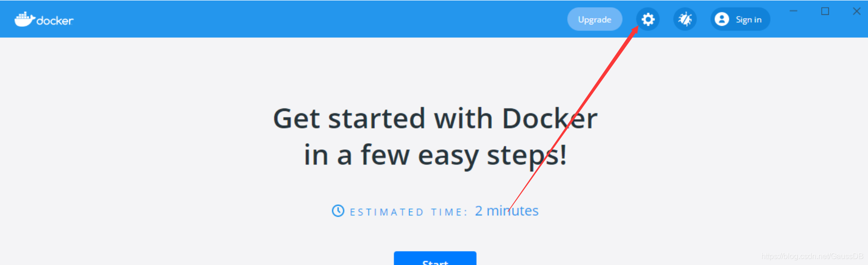Start the Docker getting-started tutorial
This screenshot has width=868, height=265.
(435, 258)
